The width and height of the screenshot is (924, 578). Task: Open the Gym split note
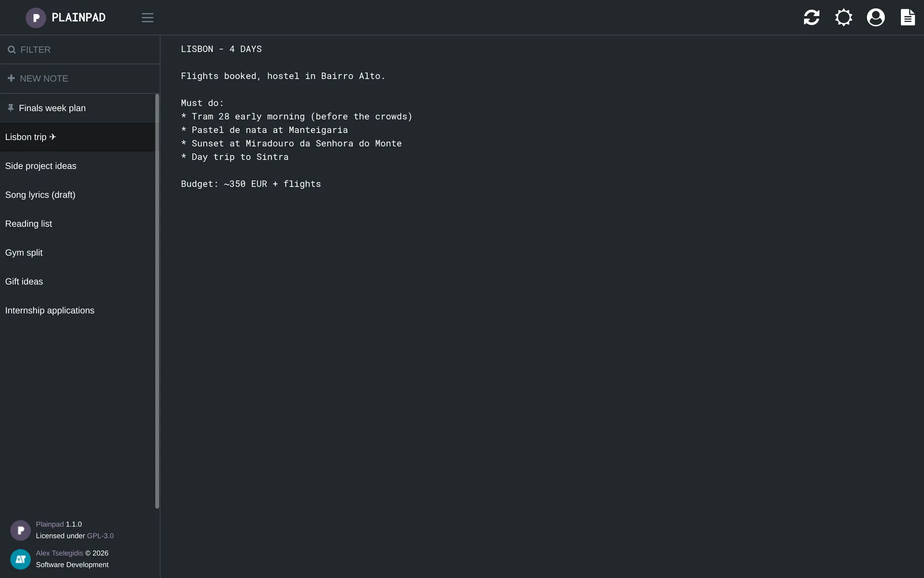[x=77, y=253]
